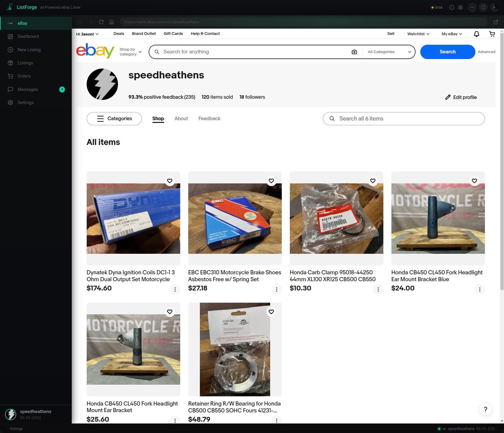This screenshot has height=433, width=504.
Task: Open New Listing in sidebar
Action: pos(36,50)
